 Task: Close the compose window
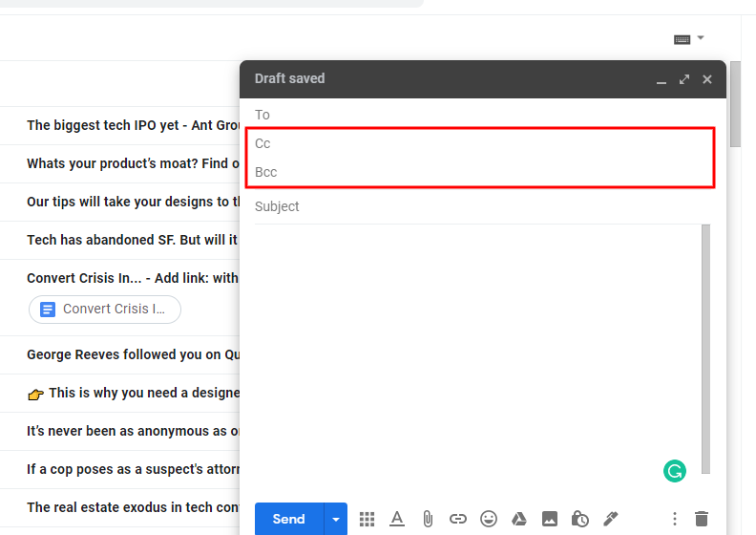point(706,79)
